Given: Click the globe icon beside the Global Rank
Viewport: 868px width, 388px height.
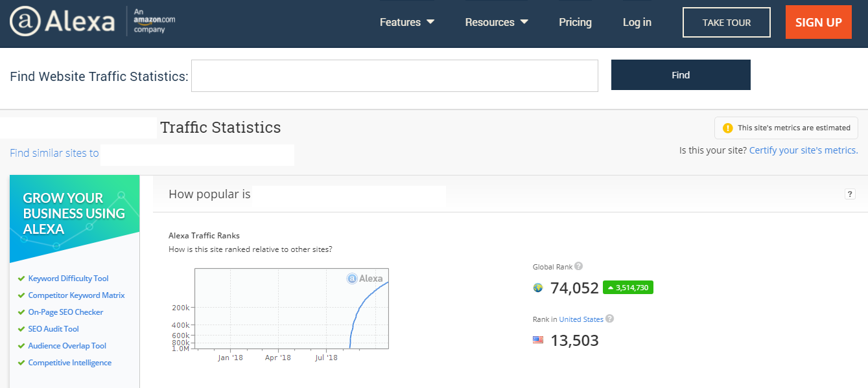Looking at the screenshot, I should click(537, 288).
